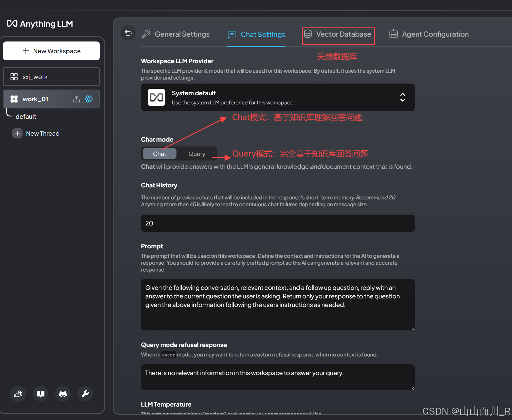Click the Prompt heading
512x420 pixels.
click(152, 246)
